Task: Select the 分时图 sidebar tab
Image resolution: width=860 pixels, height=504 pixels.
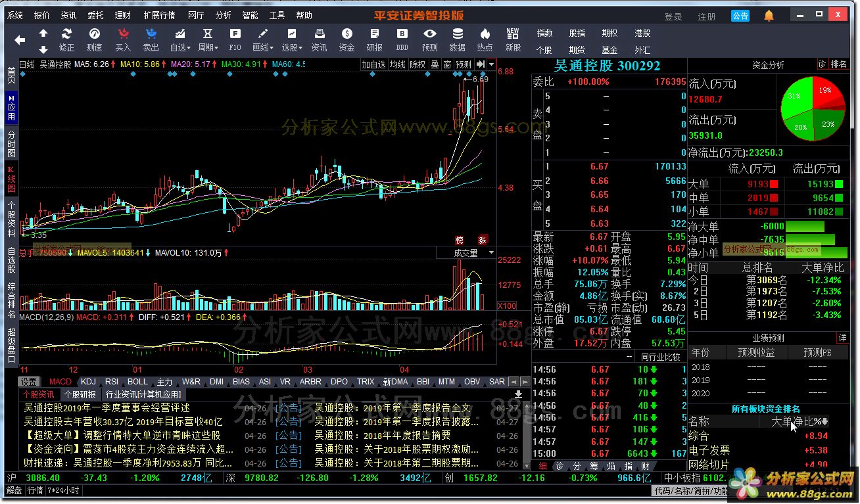Action: 11,143
